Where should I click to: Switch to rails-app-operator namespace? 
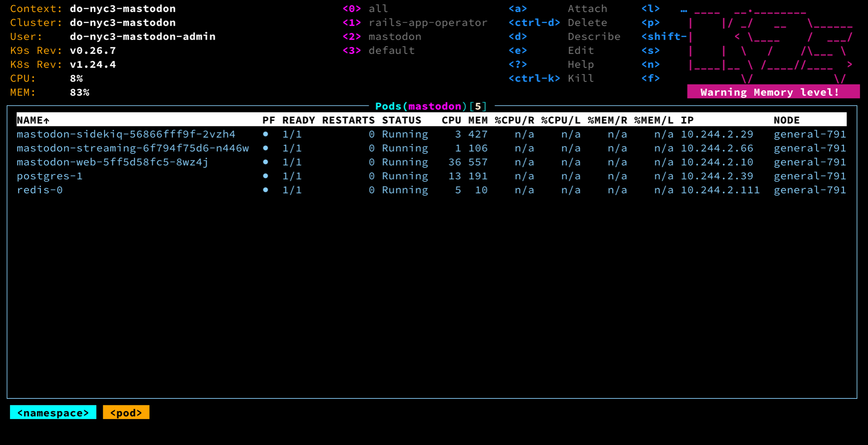coord(427,22)
